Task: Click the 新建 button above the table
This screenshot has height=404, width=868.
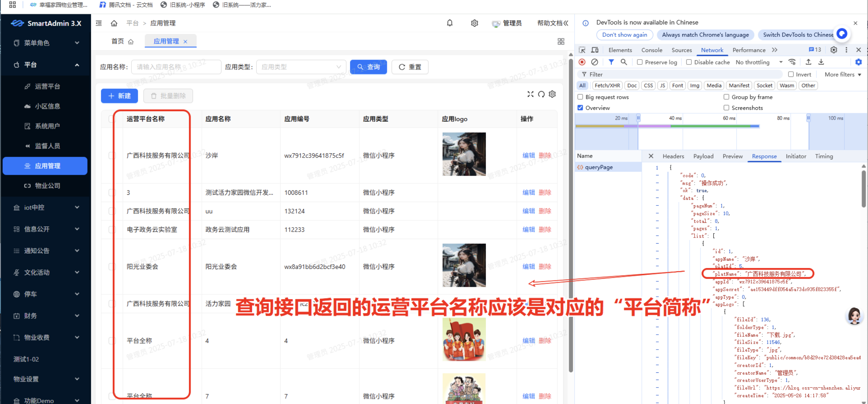Action: coord(119,96)
